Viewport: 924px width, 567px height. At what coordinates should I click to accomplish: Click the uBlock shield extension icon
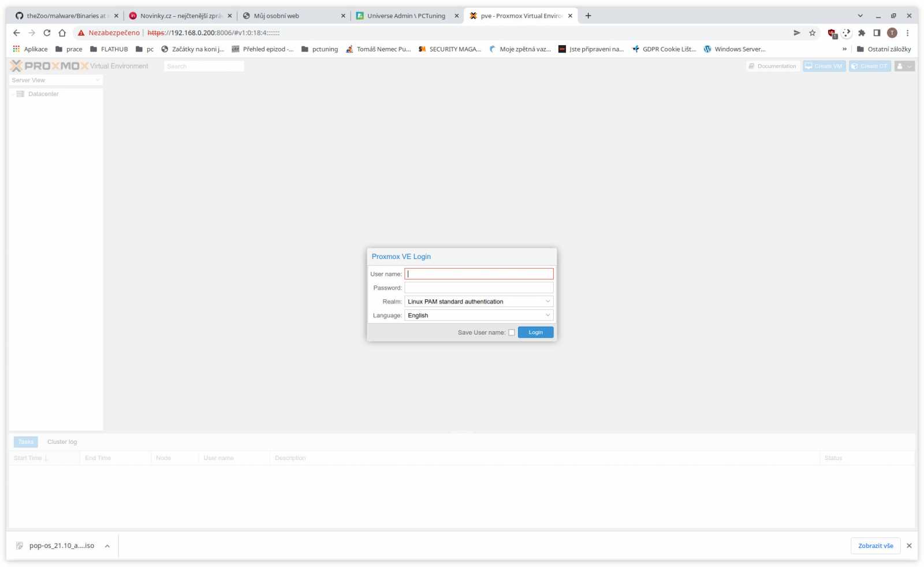[x=832, y=34]
